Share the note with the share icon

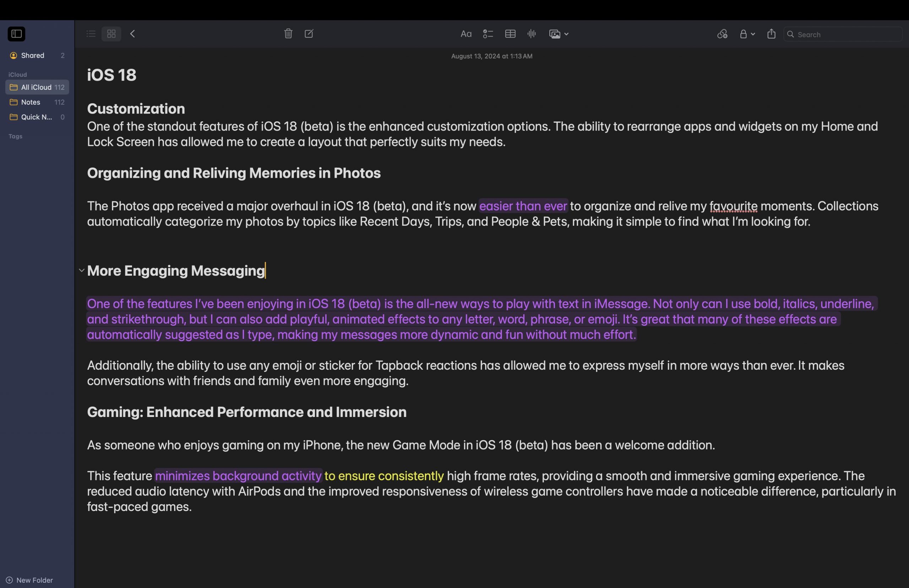click(772, 34)
